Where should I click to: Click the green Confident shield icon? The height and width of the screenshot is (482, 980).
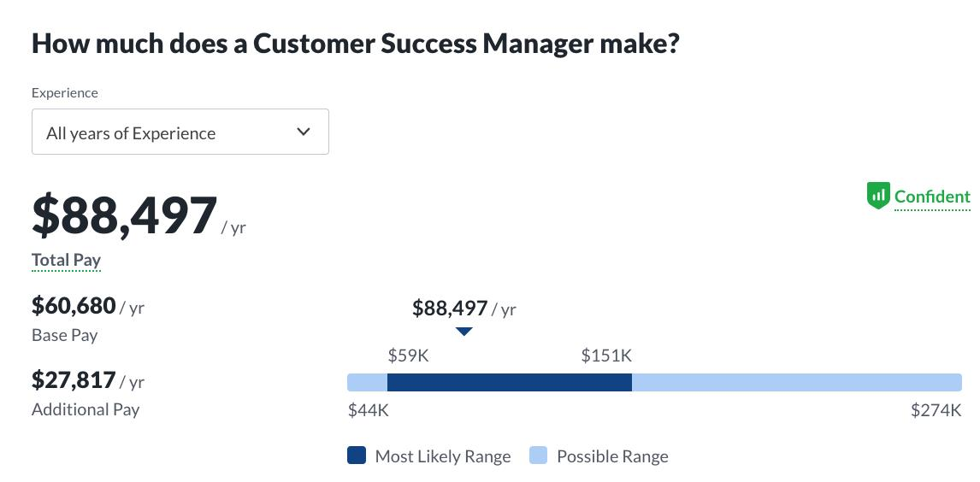[877, 196]
